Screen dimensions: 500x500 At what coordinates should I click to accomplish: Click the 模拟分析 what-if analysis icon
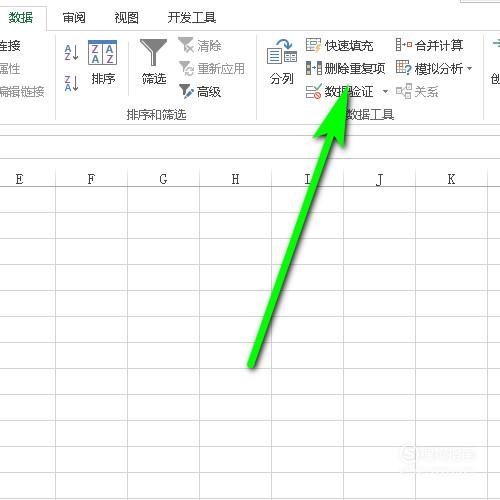404,68
